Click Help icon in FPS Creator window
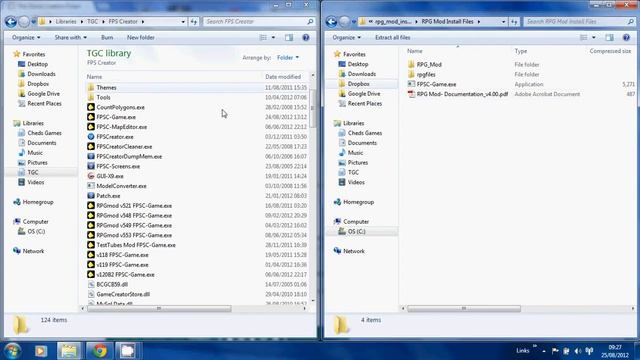Image resolution: width=640 pixels, height=360 pixels. [306, 38]
